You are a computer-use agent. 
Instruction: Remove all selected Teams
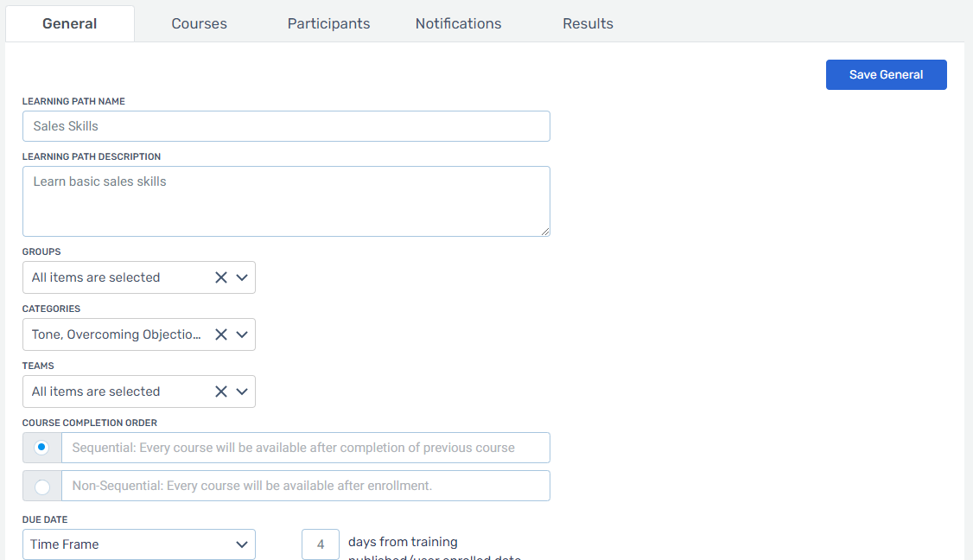[x=220, y=391]
